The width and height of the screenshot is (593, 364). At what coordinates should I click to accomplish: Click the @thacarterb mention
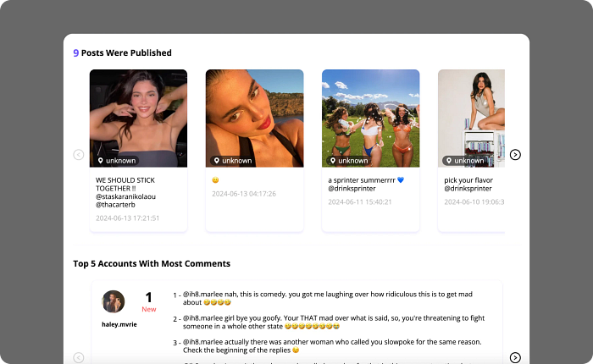click(115, 205)
